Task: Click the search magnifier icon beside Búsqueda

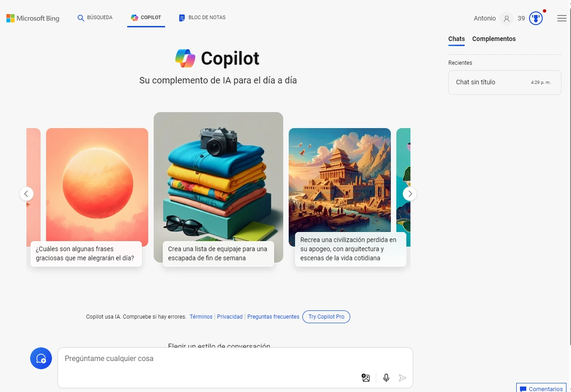Action: click(81, 18)
